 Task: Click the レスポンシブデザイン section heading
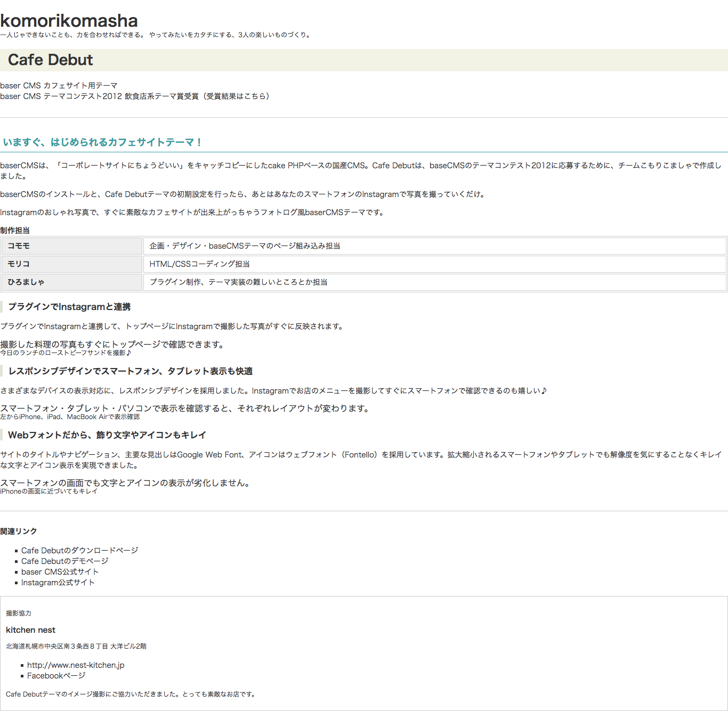(130, 371)
